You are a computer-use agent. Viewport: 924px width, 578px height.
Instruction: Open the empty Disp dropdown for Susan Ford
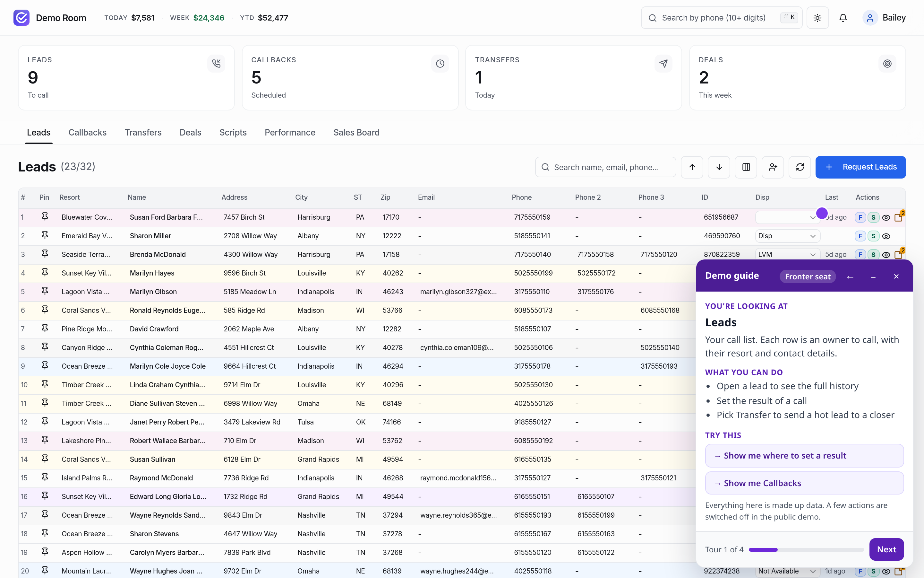(x=787, y=217)
